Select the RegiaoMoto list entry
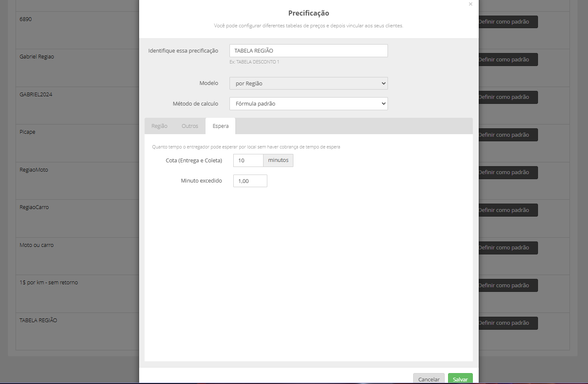 (34, 170)
